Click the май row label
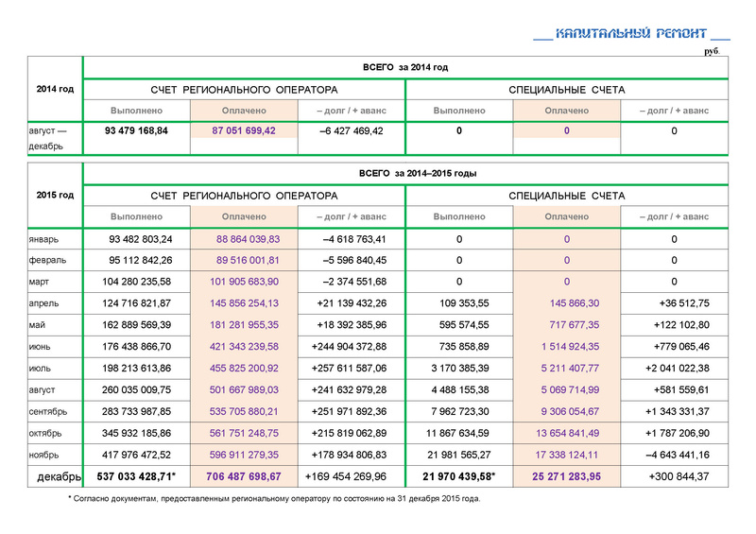This screenshot has width=756, height=534. (37, 325)
